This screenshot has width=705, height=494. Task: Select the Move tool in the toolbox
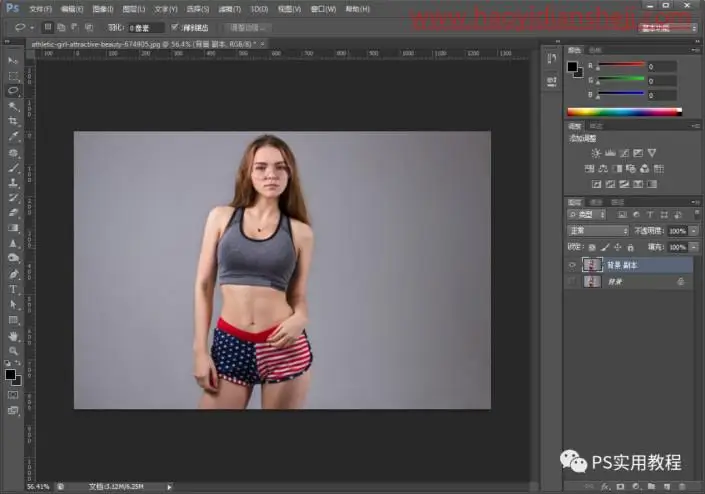[13, 60]
